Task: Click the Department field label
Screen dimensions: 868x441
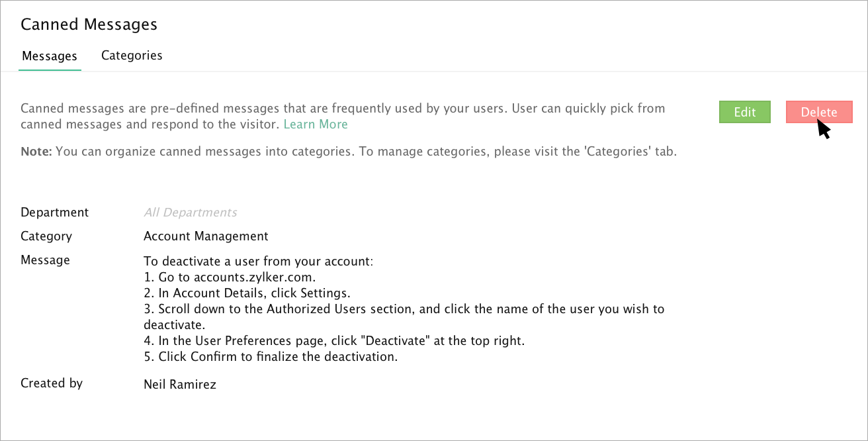Action: click(x=54, y=213)
